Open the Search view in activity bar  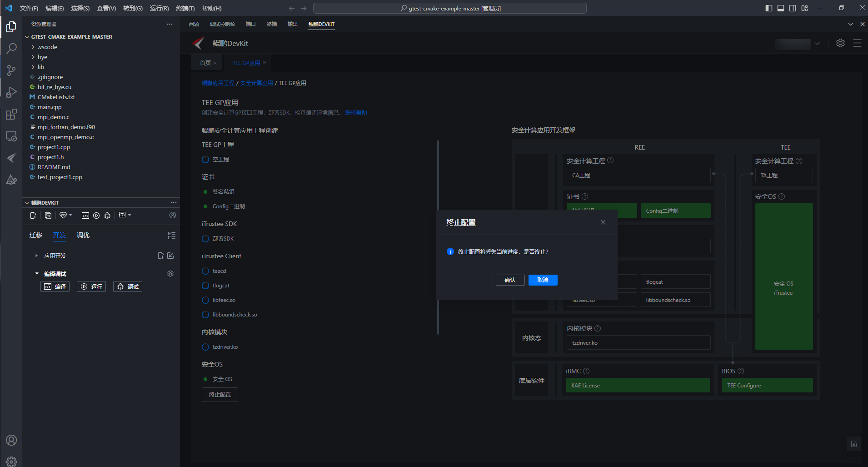click(11, 48)
